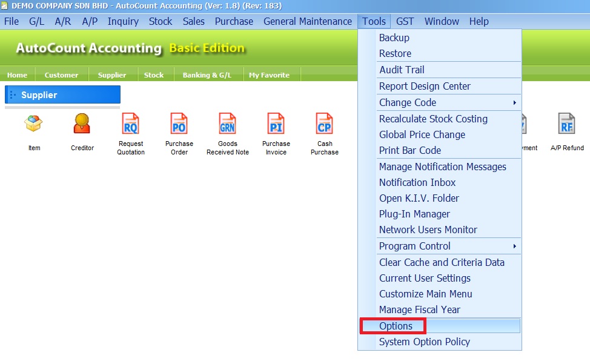Switch to the My Favorite tab
Screen dimensions: 590x364
(269, 75)
